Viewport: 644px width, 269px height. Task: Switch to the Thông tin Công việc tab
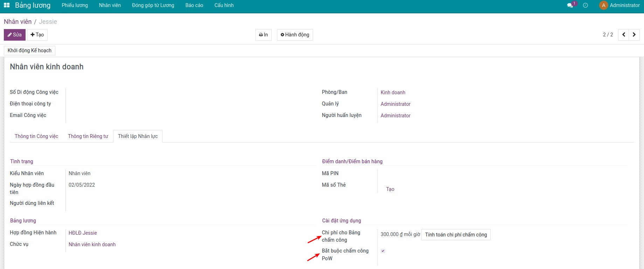[x=36, y=136]
